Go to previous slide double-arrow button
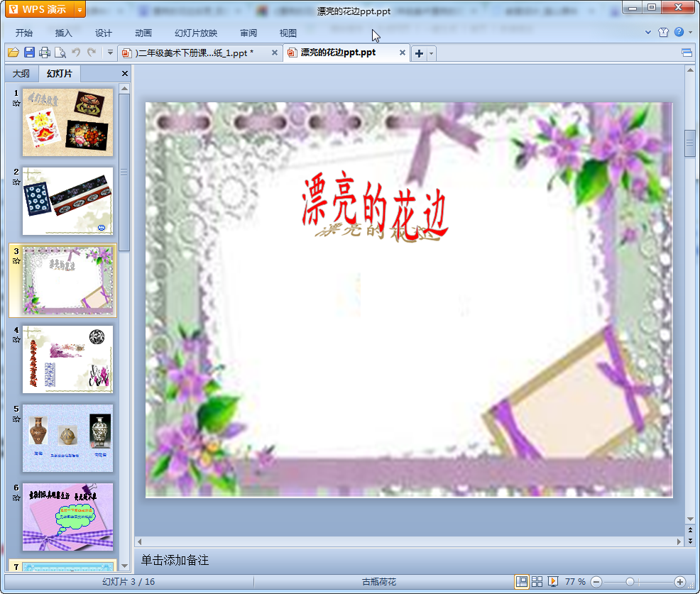Viewport: 700px width, 594px height. pos(690,530)
